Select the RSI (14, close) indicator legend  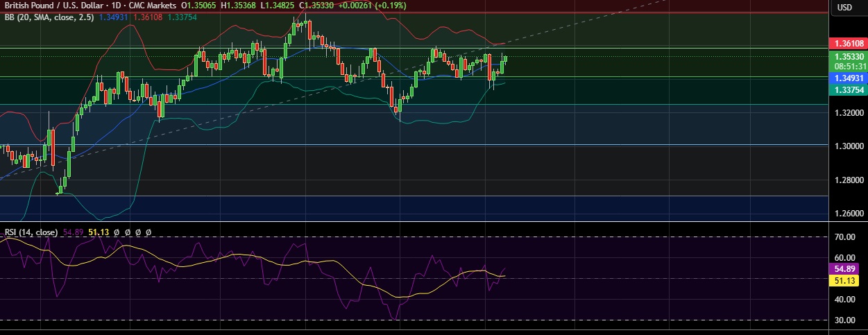point(31,232)
